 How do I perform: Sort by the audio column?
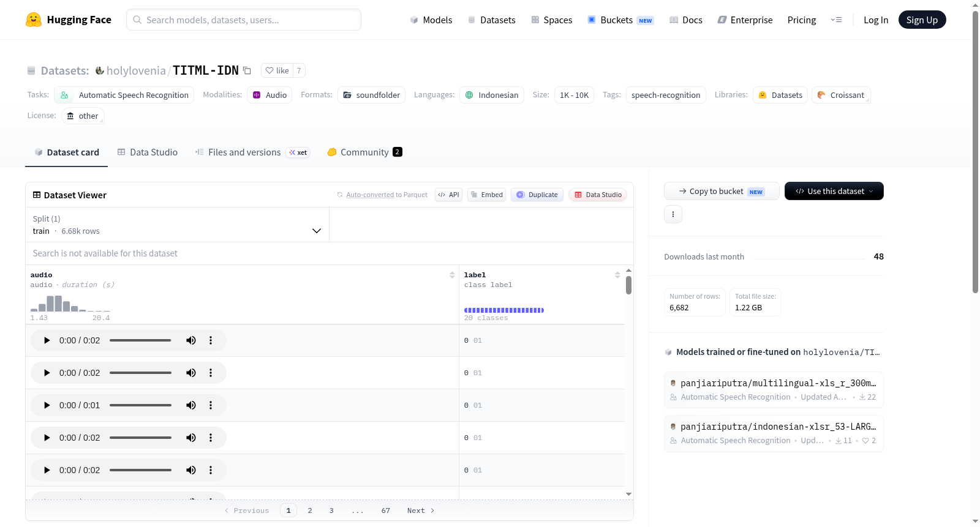[x=452, y=275]
